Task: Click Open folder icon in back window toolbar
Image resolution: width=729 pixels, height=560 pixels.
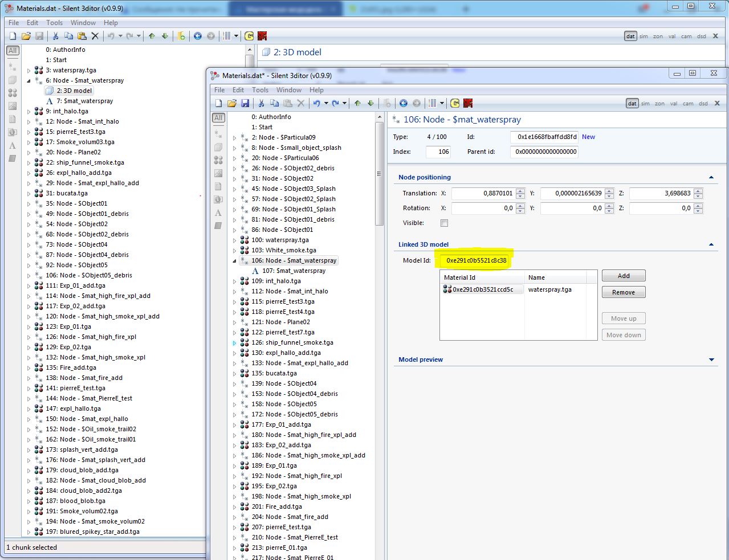Action: [26, 36]
